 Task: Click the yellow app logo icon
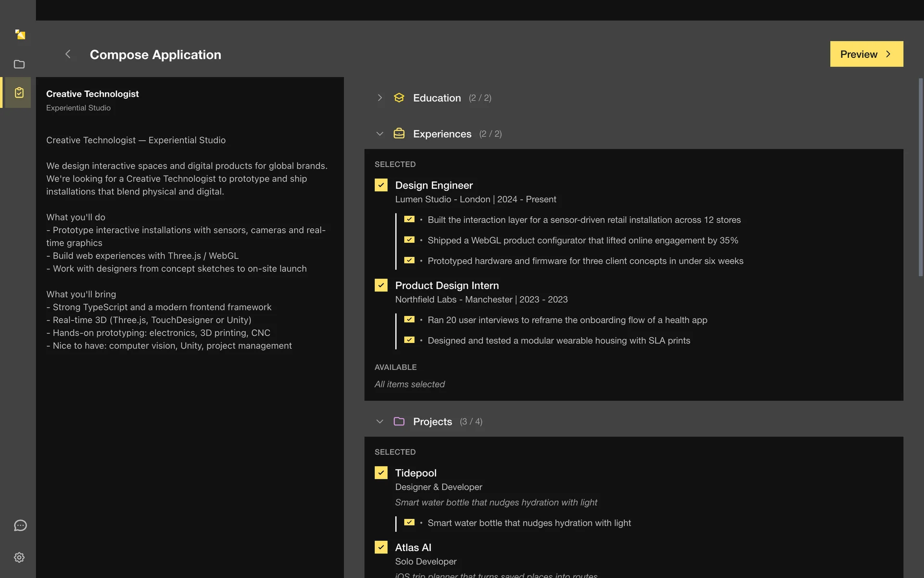point(20,34)
